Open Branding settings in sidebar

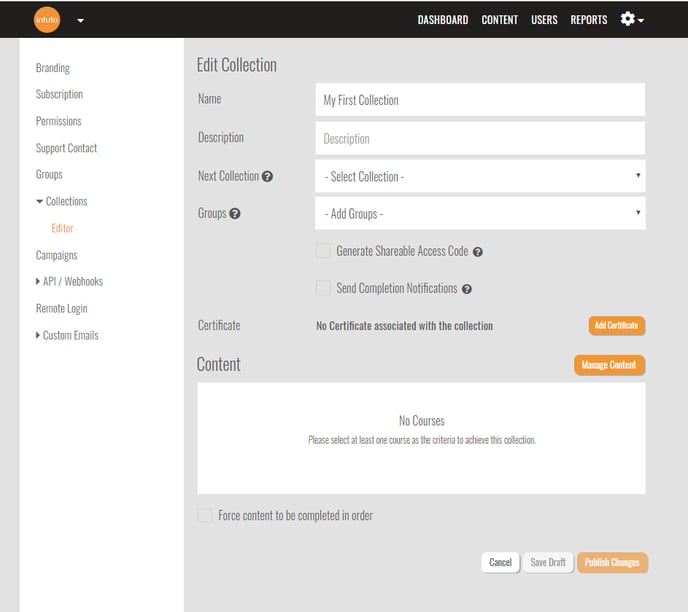click(x=53, y=68)
